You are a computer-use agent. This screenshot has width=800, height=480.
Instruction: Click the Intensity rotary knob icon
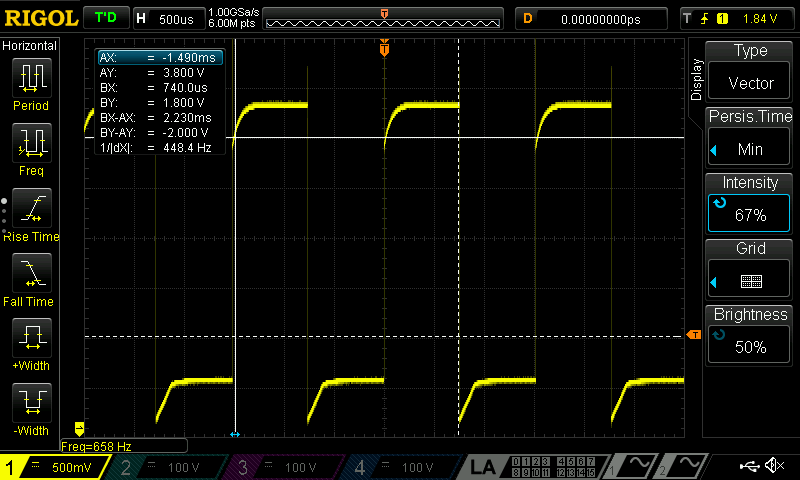[x=719, y=203]
